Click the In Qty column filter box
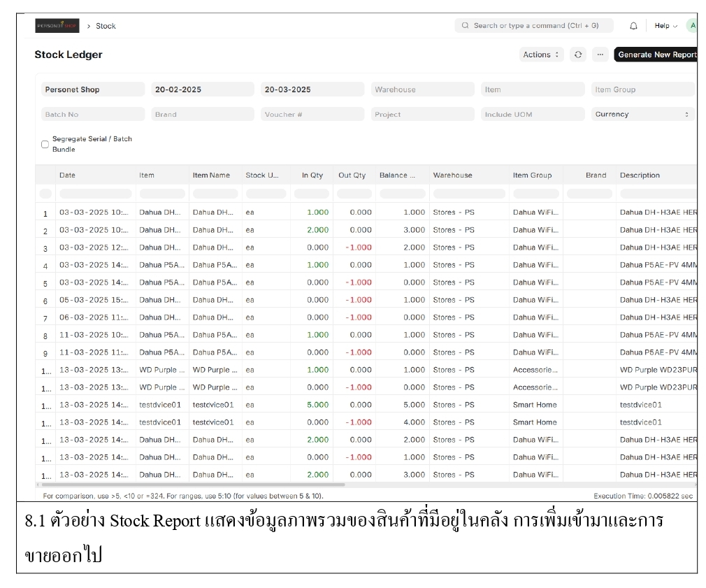This screenshot has height=588, width=706. tap(312, 194)
